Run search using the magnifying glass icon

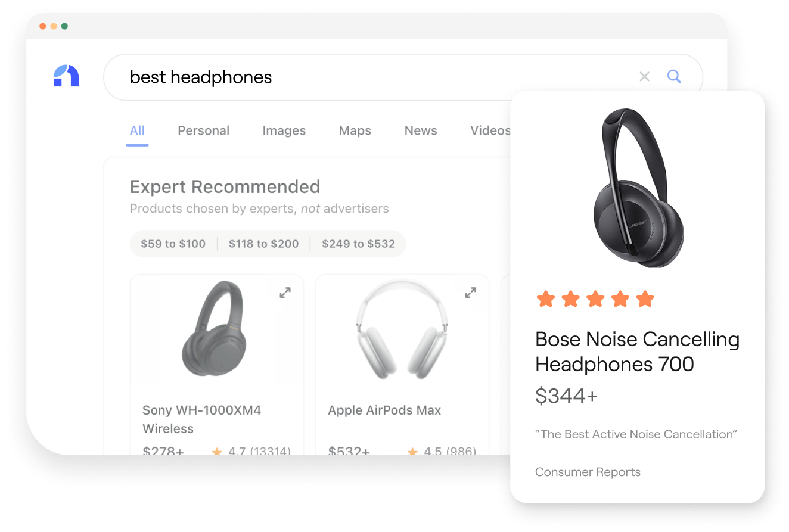click(x=674, y=76)
